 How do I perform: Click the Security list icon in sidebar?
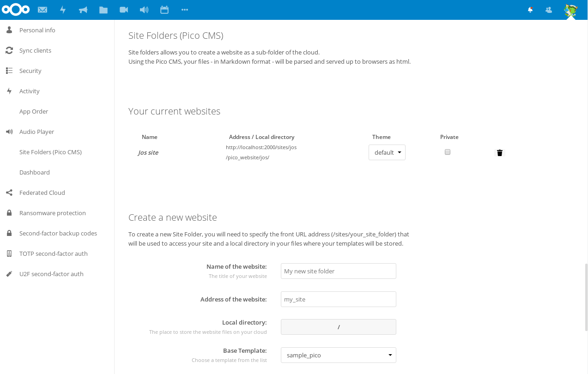click(x=9, y=71)
